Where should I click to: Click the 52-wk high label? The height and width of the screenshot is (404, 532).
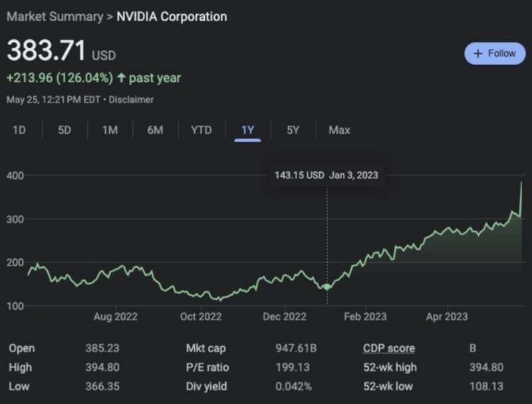click(x=390, y=367)
